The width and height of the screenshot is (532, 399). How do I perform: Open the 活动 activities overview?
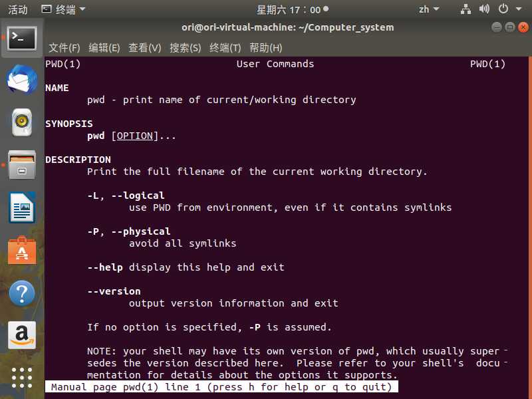18,9
